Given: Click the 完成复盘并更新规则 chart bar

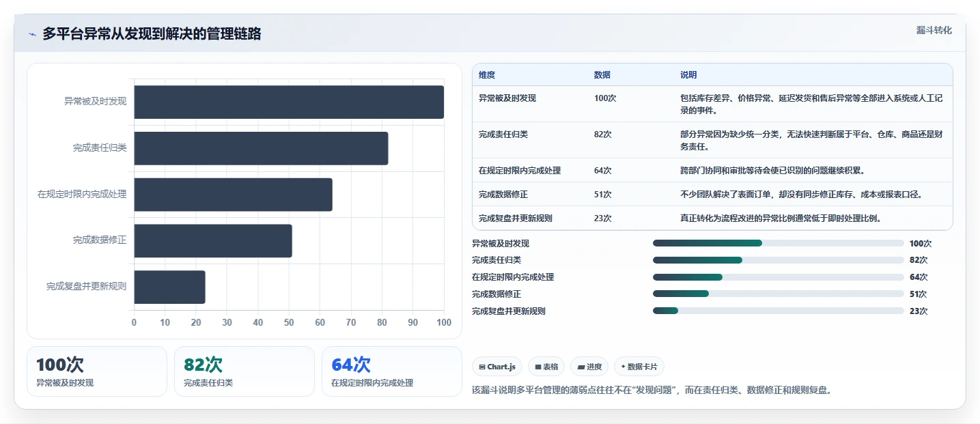Looking at the screenshot, I should (x=169, y=287).
